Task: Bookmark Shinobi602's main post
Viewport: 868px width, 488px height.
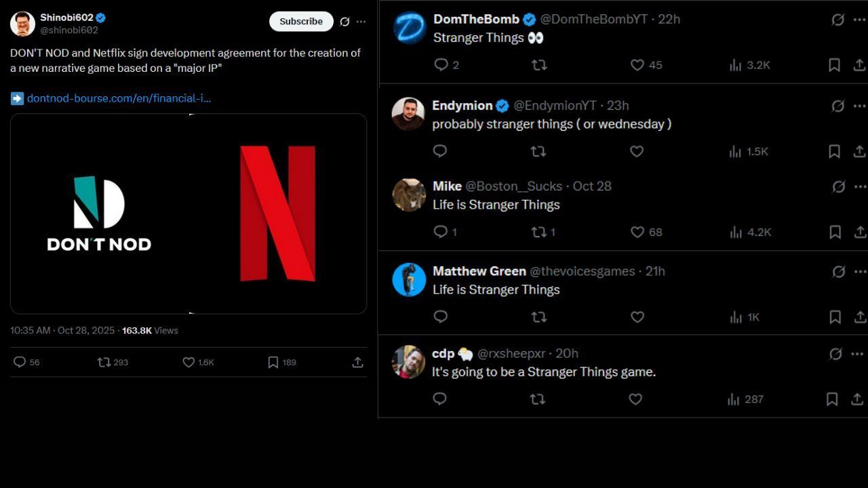Action: pos(273,363)
